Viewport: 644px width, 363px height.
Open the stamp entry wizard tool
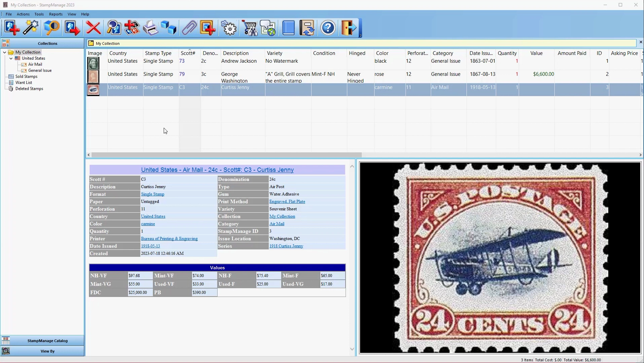pos(31,28)
